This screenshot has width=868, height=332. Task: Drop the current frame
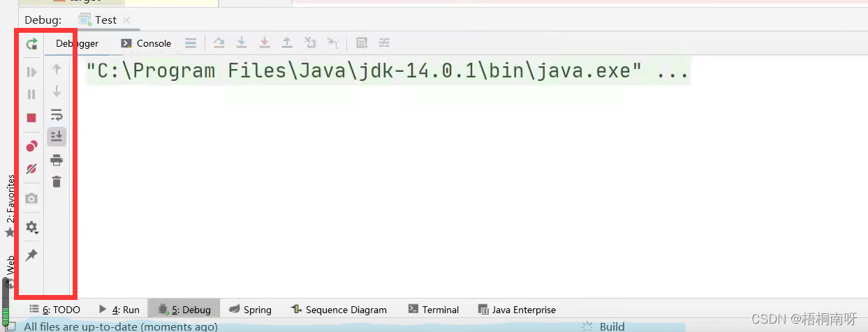pyautogui.click(x=310, y=43)
